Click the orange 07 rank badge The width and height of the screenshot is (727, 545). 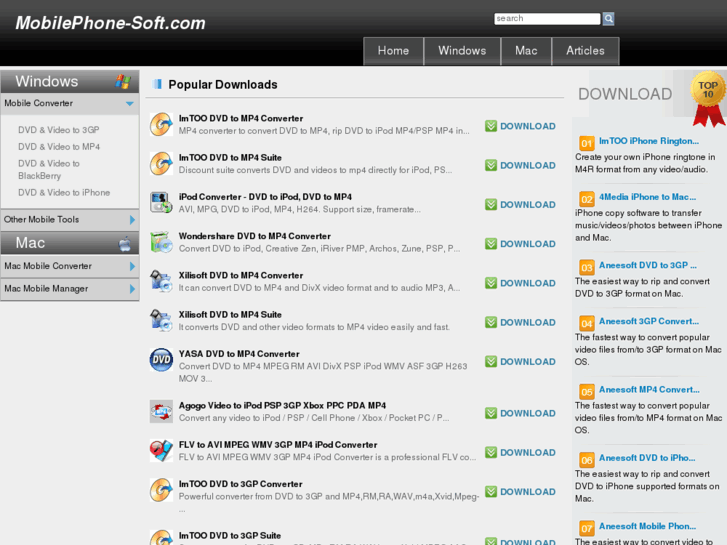pos(587,528)
